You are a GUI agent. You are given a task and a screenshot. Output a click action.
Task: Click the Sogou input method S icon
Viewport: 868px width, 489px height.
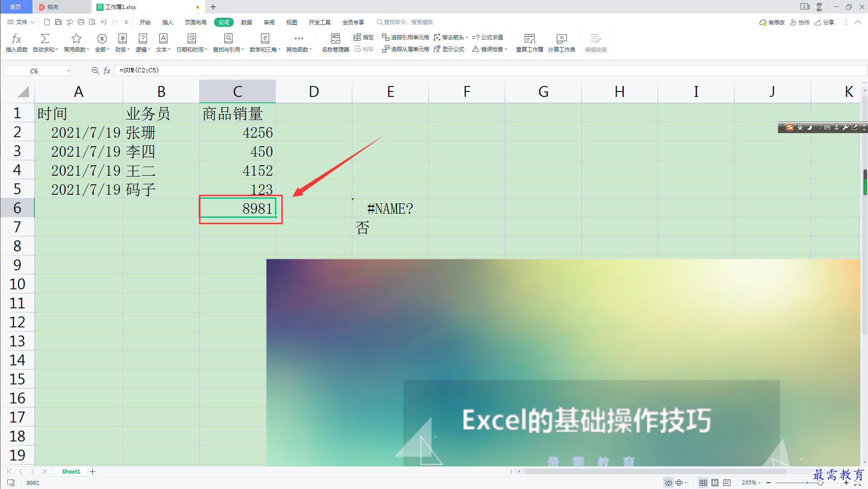coord(790,127)
